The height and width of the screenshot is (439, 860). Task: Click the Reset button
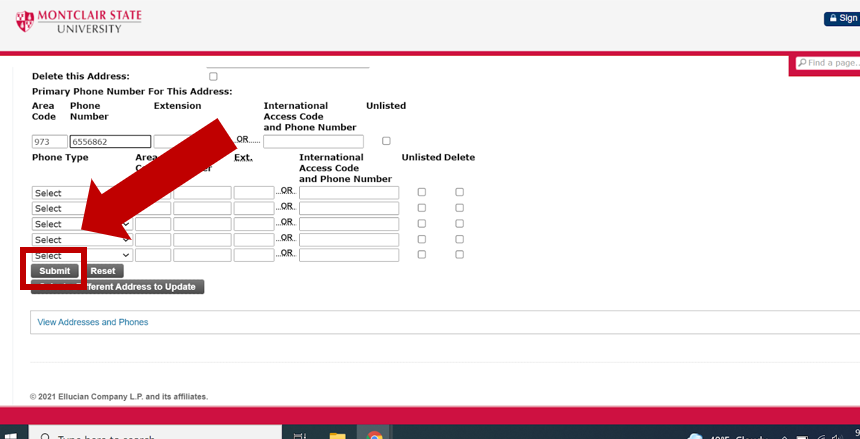103,271
